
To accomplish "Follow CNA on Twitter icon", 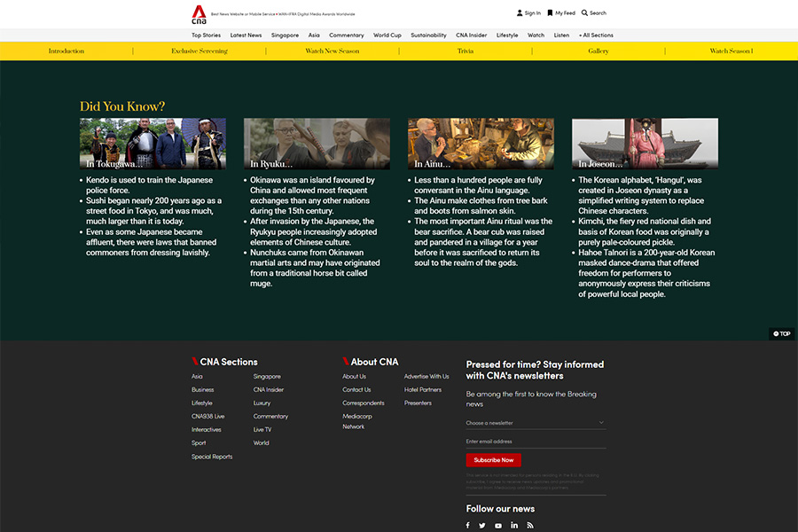I will click(482, 526).
